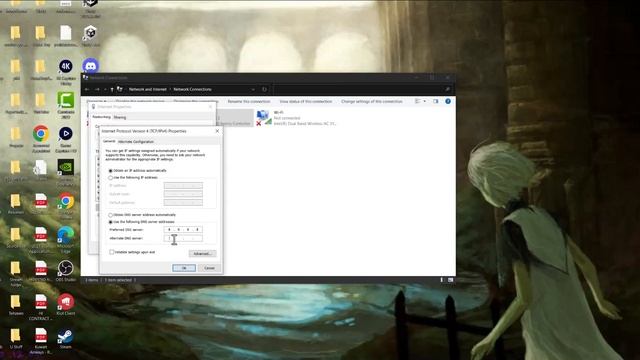The image size is (640, 360).
Task: Go forward in Network Connections window
Action: click(x=97, y=89)
